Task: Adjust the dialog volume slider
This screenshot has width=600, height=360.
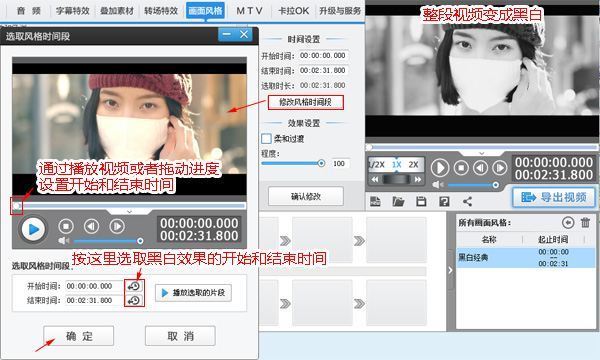Action: click(x=108, y=241)
